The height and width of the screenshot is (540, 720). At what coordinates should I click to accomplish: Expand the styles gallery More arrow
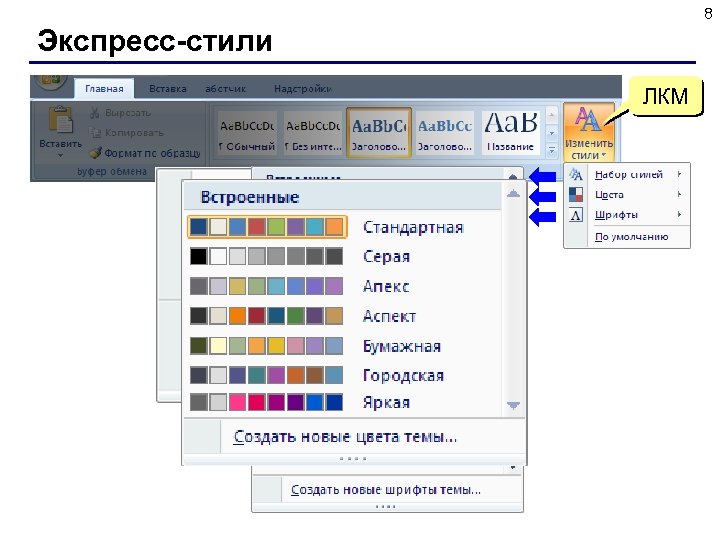click(x=552, y=150)
